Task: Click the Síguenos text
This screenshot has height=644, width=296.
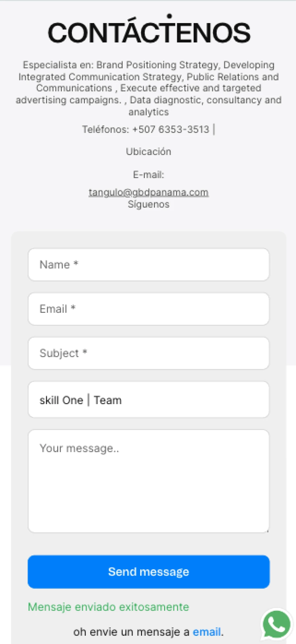Action: click(149, 204)
